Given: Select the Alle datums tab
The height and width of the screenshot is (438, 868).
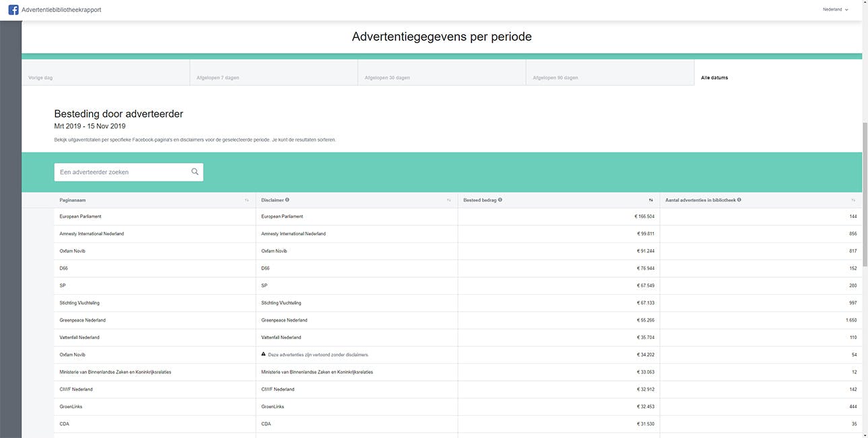Looking at the screenshot, I should (778, 73).
